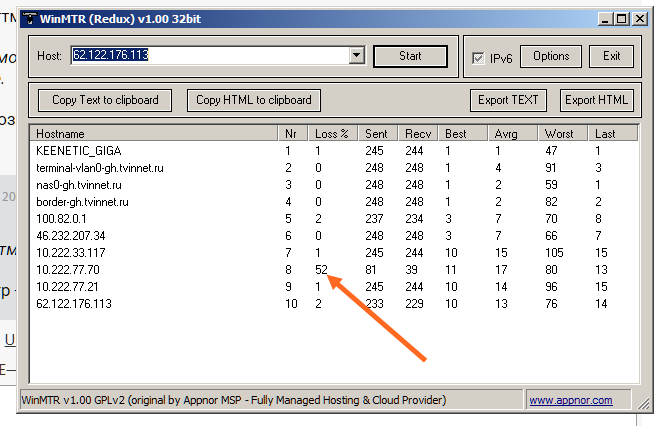
Task: Sort by the Hostname column header
Action: point(155,133)
